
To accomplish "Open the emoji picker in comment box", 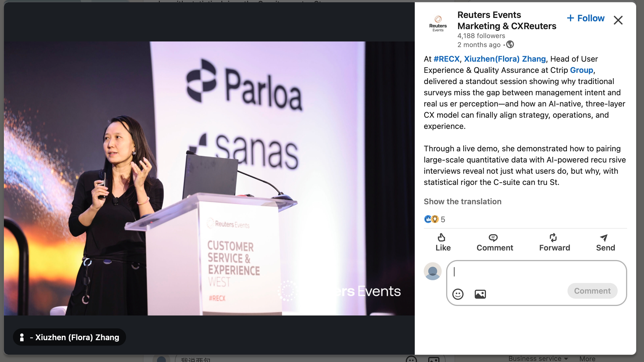I will [x=458, y=294].
